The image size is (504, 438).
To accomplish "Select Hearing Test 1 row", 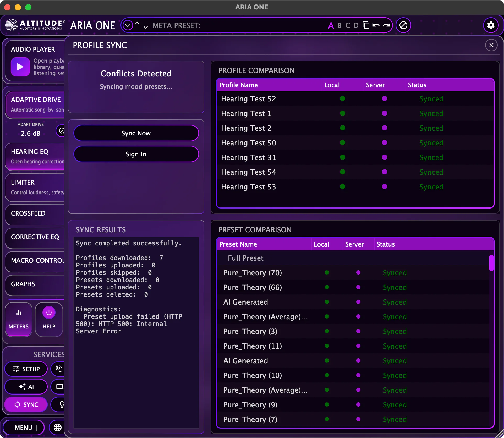I will [x=355, y=113].
